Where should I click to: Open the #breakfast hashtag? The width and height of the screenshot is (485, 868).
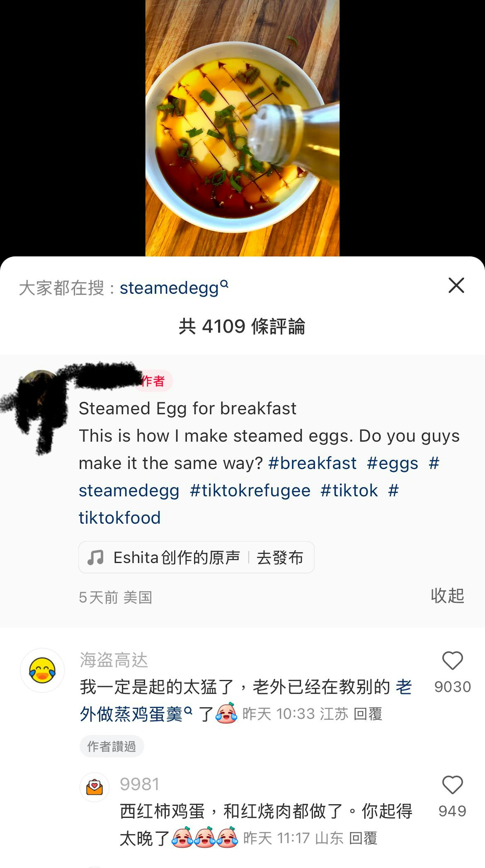point(312,463)
